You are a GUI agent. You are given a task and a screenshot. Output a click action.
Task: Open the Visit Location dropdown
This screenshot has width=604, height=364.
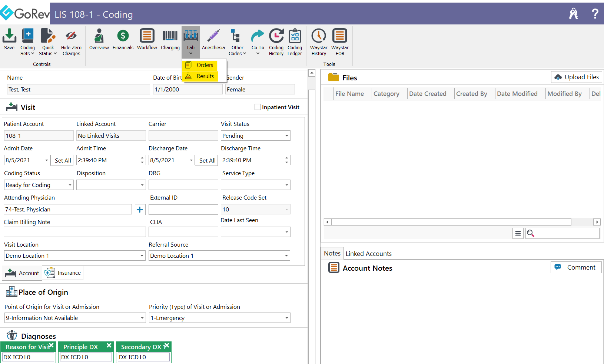(x=142, y=256)
